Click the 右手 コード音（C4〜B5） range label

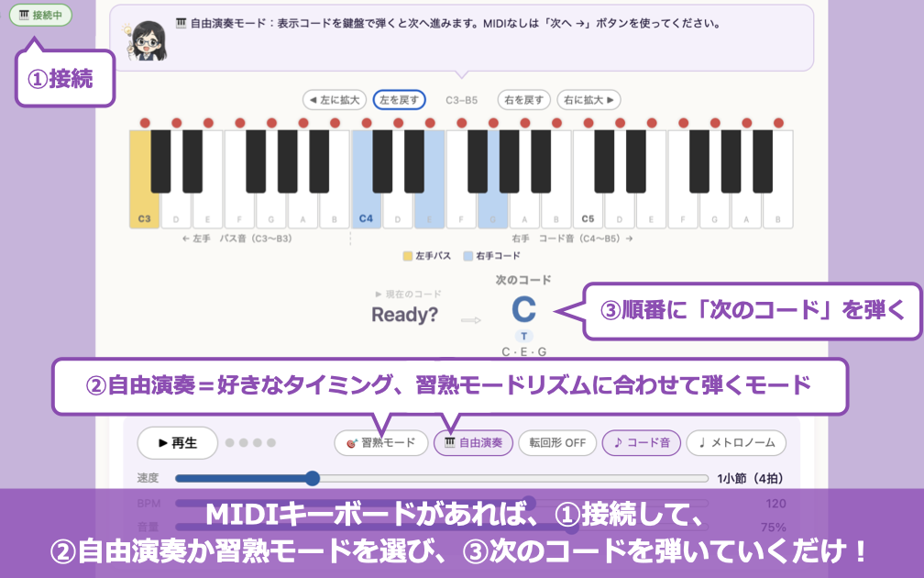pyautogui.click(x=572, y=239)
